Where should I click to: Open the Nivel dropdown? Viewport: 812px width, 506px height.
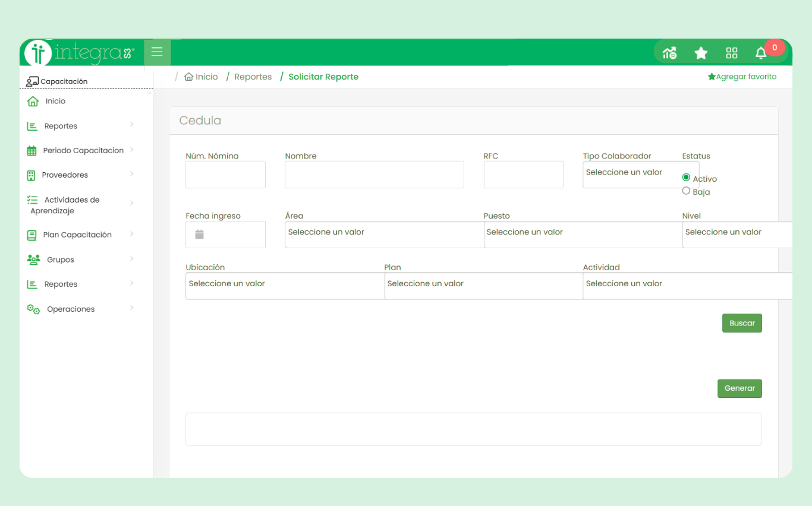click(x=737, y=235)
